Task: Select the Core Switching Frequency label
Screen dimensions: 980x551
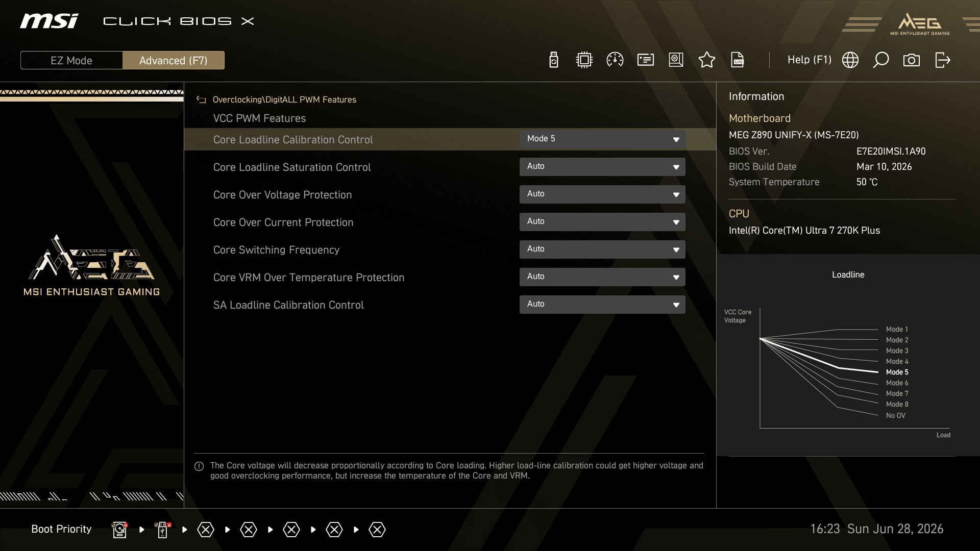Action: [x=276, y=250]
